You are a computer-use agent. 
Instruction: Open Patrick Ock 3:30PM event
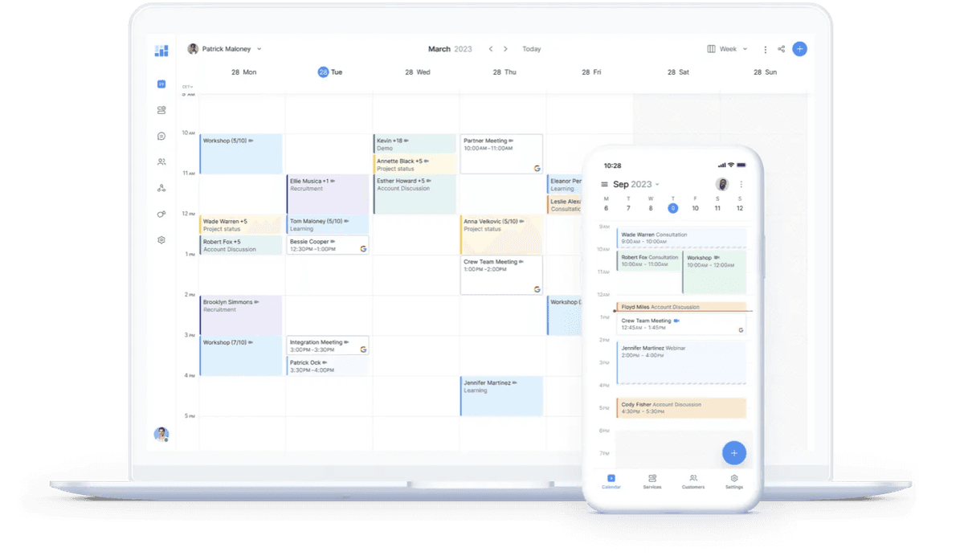[328, 366]
